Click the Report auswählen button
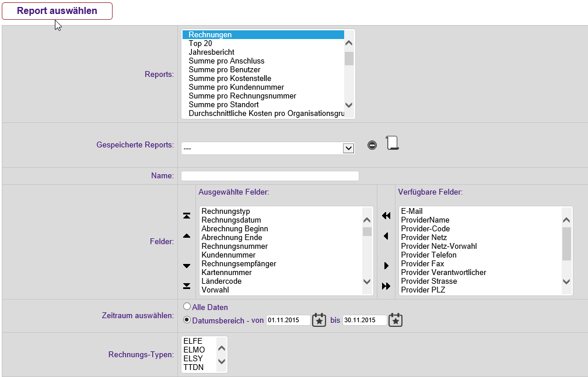The width and height of the screenshot is (588, 377). [x=57, y=11]
